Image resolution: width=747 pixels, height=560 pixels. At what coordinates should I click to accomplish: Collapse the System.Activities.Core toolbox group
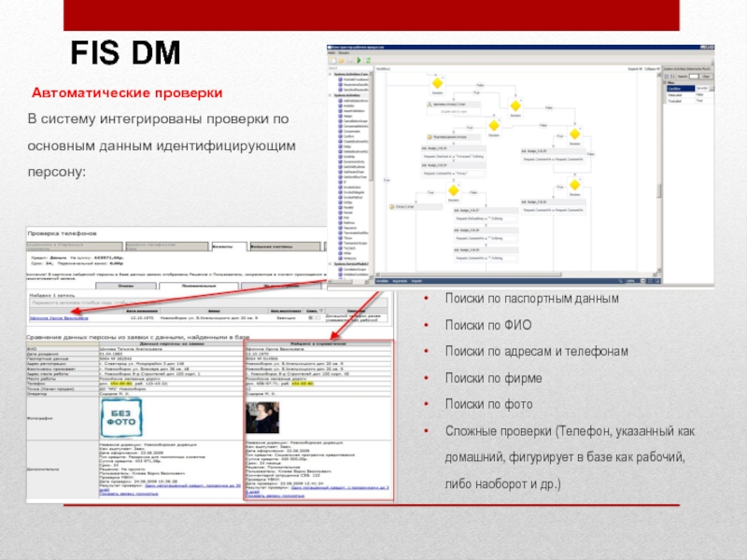[331, 75]
